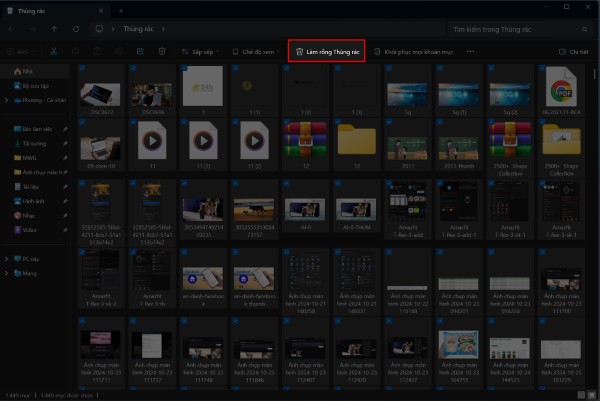Click the delete trash icon in toolbar
The width and height of the screenshot is (600, 401).
click(160, 51)
